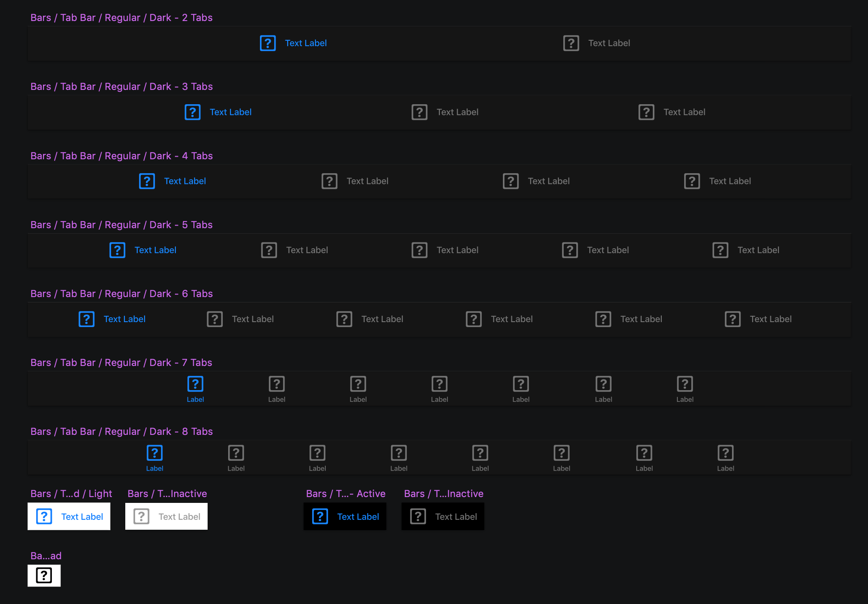Select the blue active icon in the 5 Tabs bar
868x604 pixels.
click(117, 250)
